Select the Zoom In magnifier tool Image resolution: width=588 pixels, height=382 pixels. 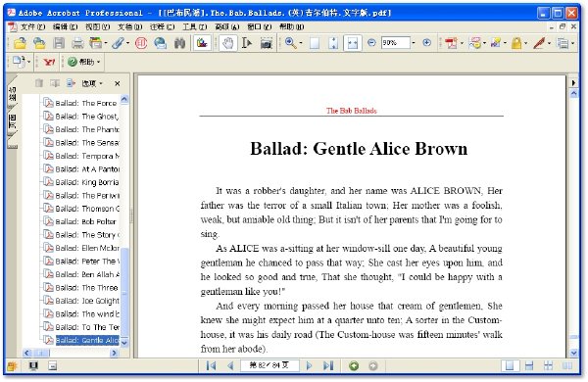(290, 43)
